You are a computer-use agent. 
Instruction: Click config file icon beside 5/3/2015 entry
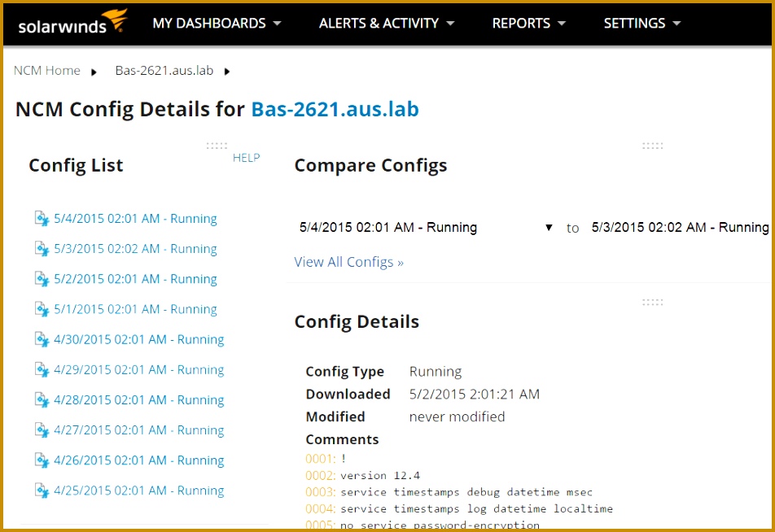42,248
